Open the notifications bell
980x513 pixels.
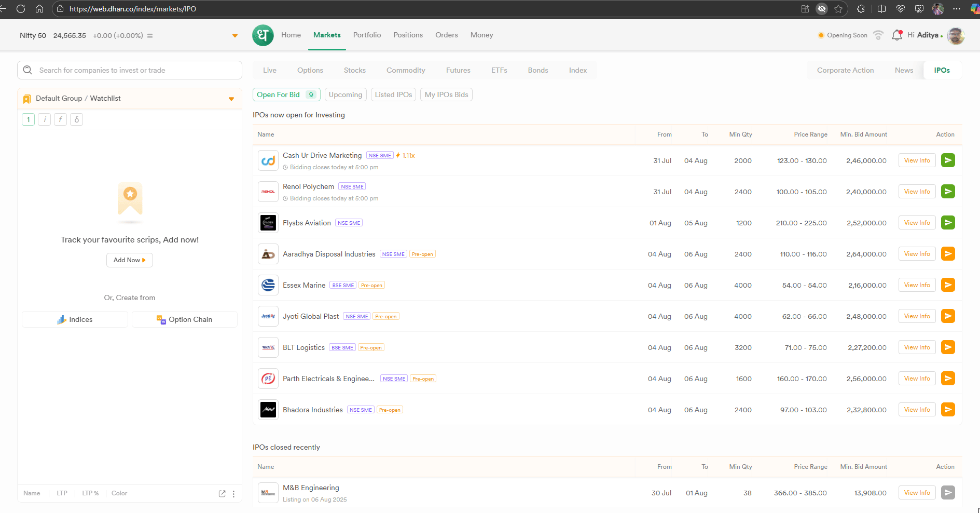point(896,35)
